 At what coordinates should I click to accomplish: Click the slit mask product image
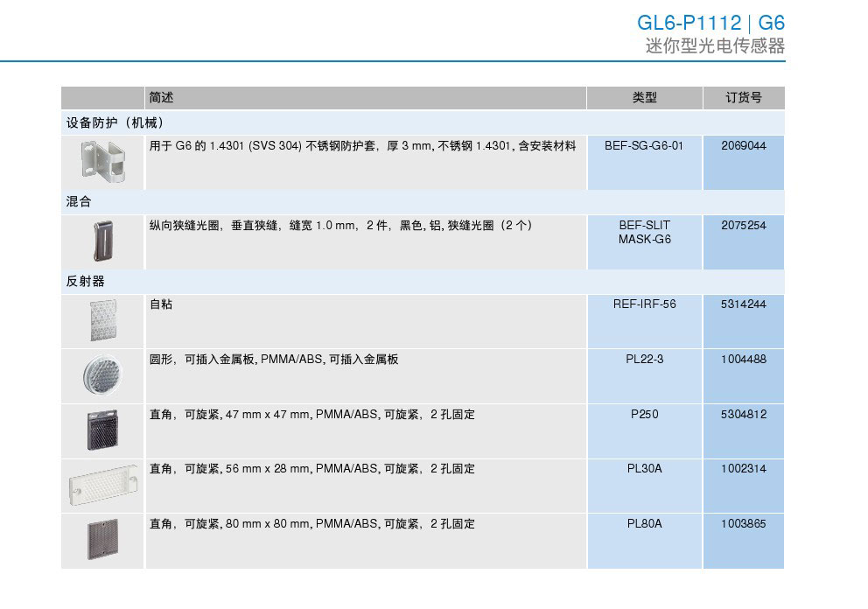[x=103, y=241]
